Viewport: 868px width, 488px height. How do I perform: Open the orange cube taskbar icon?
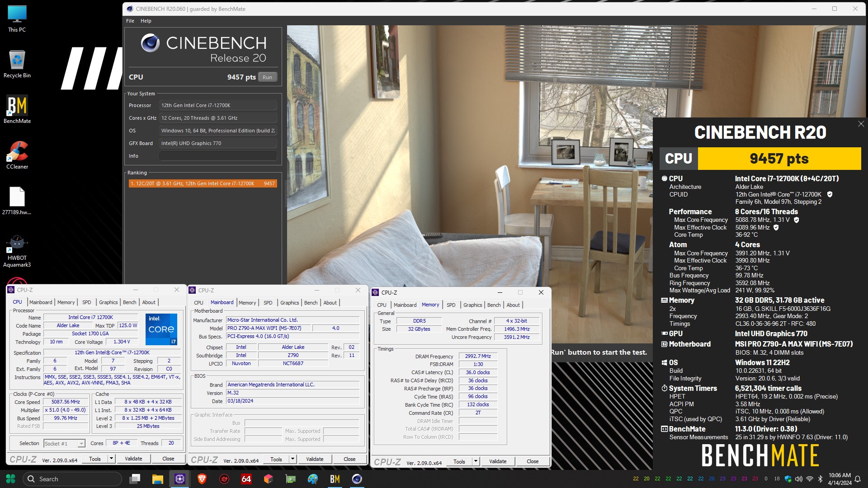(268, 479)
